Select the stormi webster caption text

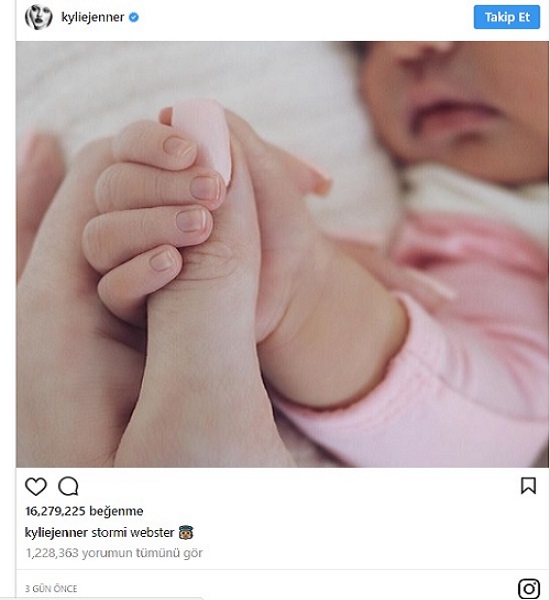(x=133, y=532)
